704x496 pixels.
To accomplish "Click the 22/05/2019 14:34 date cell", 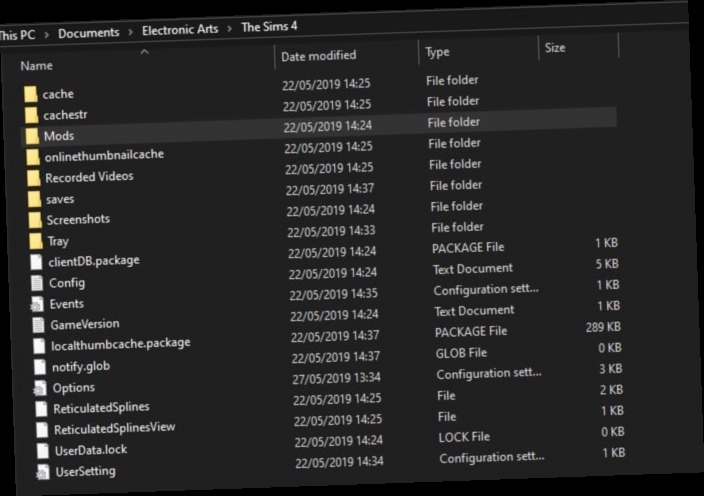I will click(339, 462).
